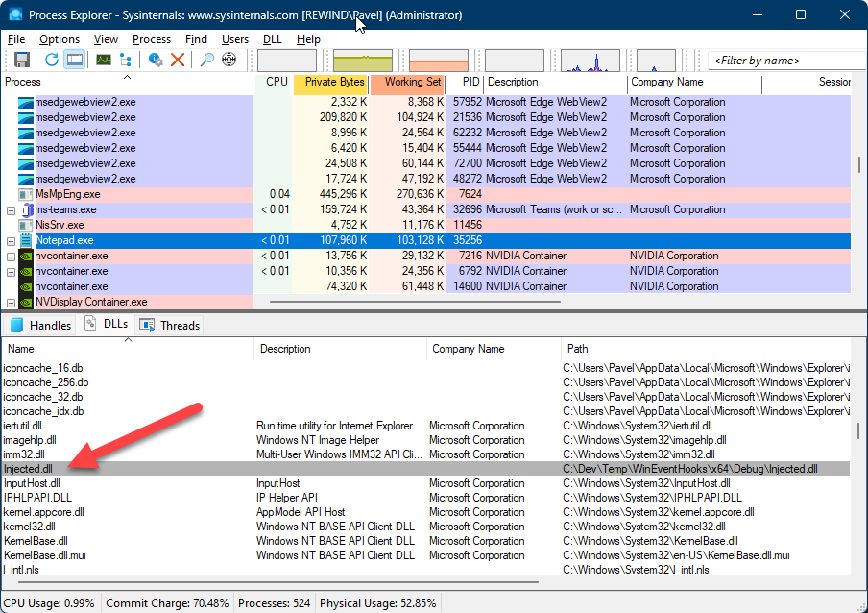Sort by the CPU column header
Viewport: 868px width, 613px height.
[273, 82]
